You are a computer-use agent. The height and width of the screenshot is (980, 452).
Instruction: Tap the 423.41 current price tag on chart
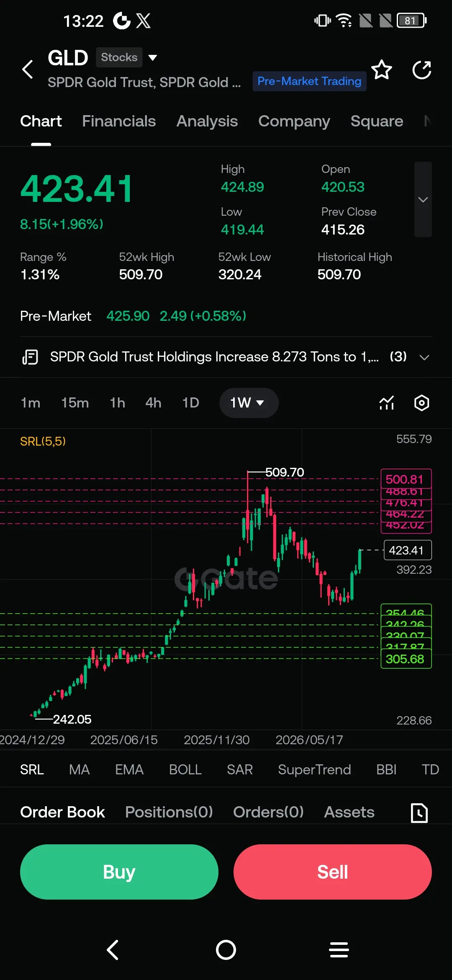coord(408,550)
